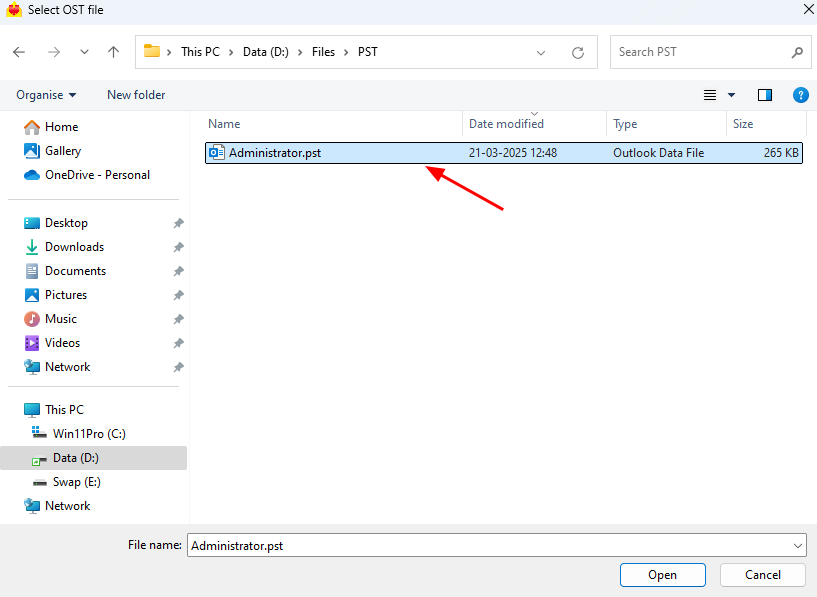This screenshot has width=817, height=597.
Task: Open the Gallery location
Action: coord(62,151)
